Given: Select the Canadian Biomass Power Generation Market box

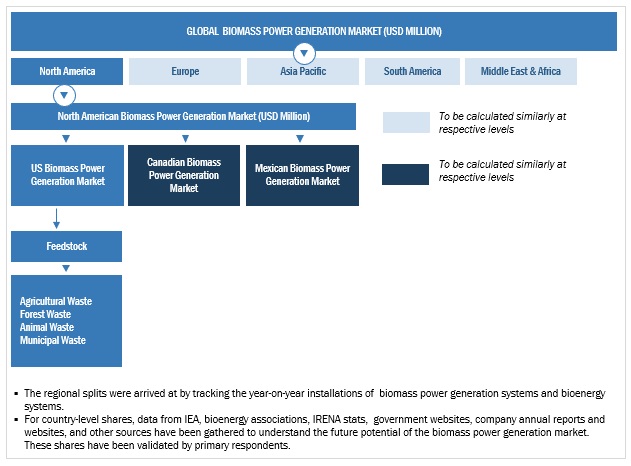Looking at the screenshot, I should click(x=184, y=175).
